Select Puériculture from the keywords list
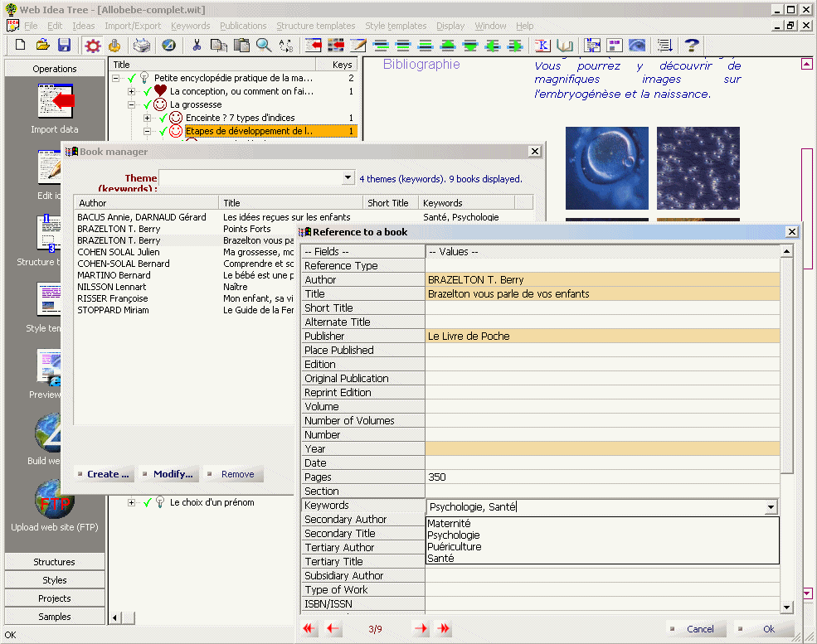This screenshot has width=817, height=644. (454, 547)
